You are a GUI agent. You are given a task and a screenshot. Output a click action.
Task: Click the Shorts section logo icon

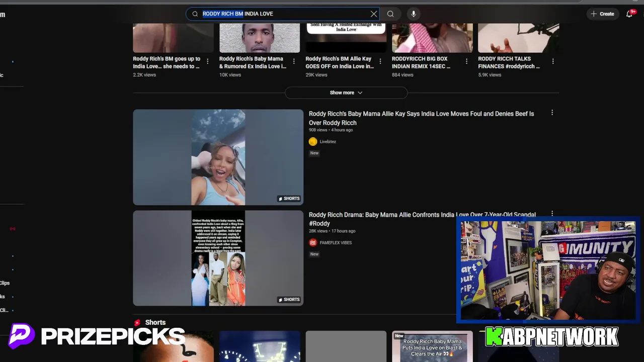[x=137, y=322]
